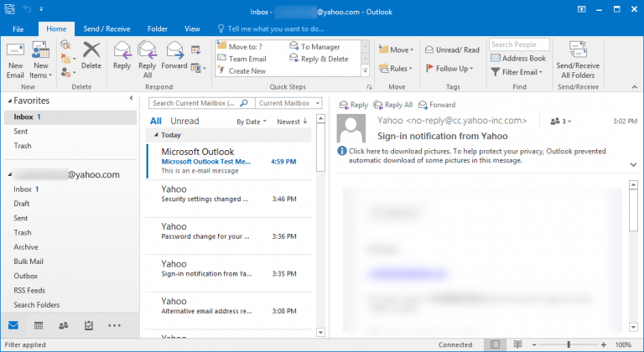
Task: Toggle Unread/Read on the message
Action: click(x=452, y=49)
